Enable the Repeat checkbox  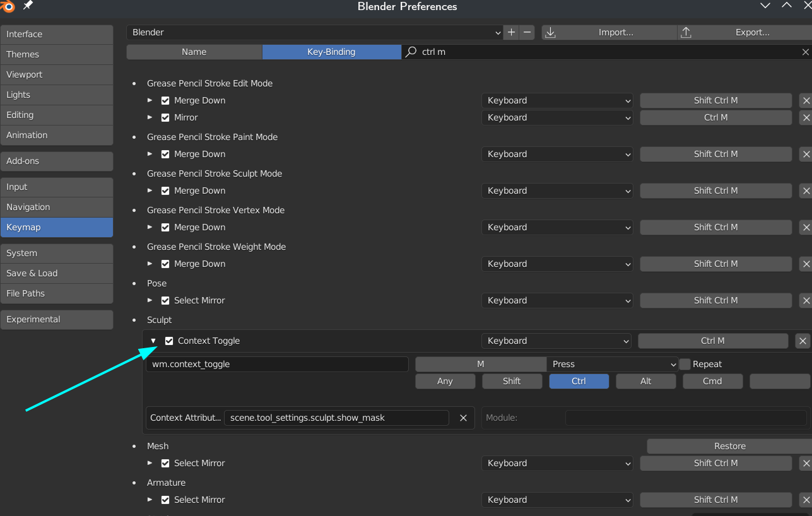pos(685,364)
